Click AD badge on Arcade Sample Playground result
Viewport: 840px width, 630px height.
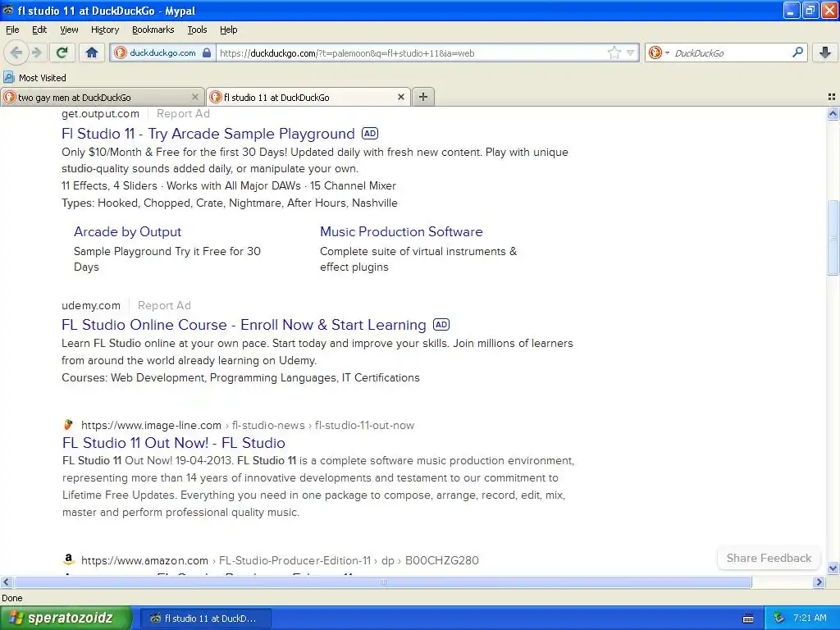point(370,133)
